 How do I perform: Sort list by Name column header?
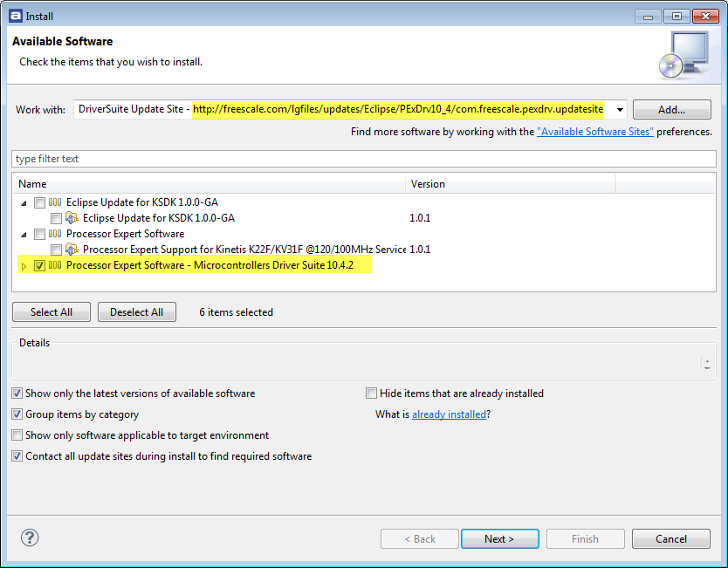[209, 184]
